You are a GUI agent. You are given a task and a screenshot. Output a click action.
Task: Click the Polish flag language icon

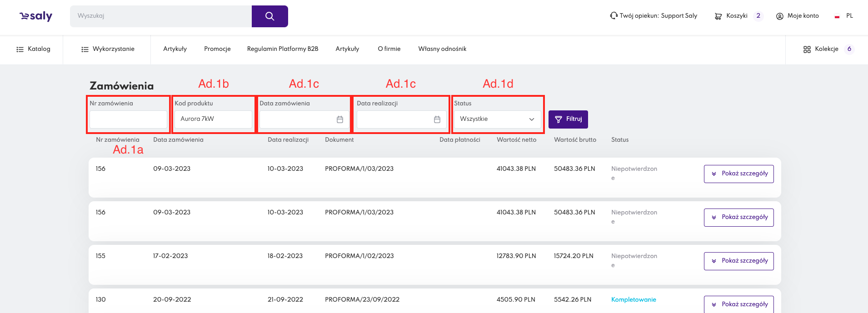837,16
